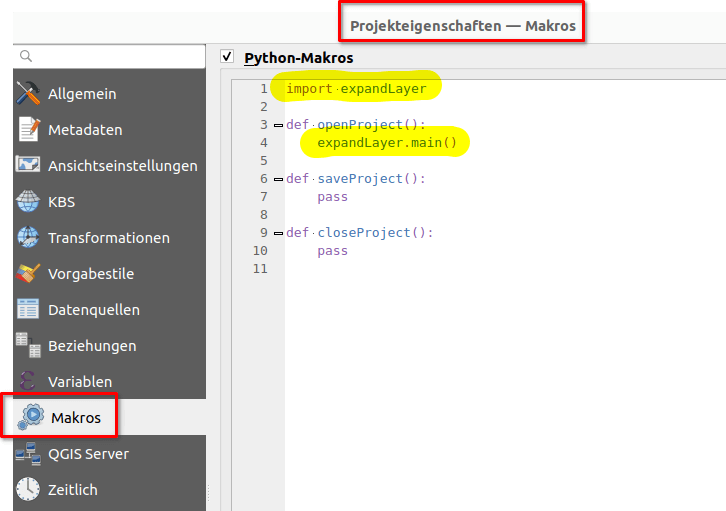Image resolution: width=726 pixels, height=511 pixels.
Task: Click the Zeitlich clock icon
Action: tap(28, 489)
